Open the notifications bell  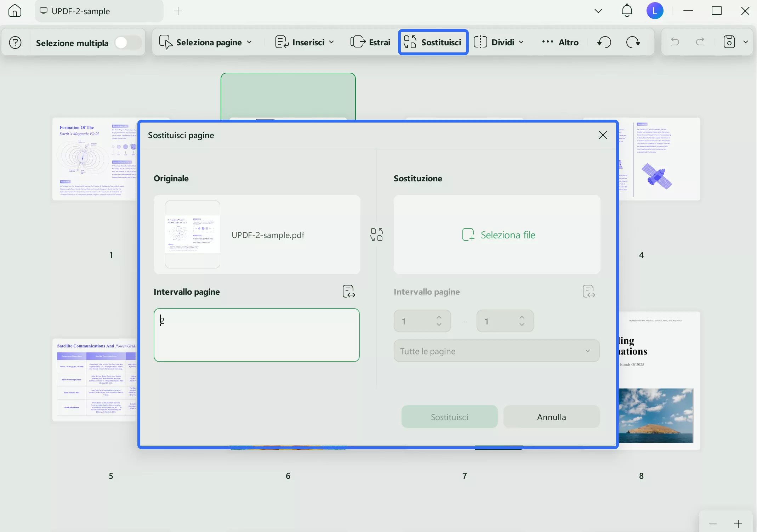(627, 11)
